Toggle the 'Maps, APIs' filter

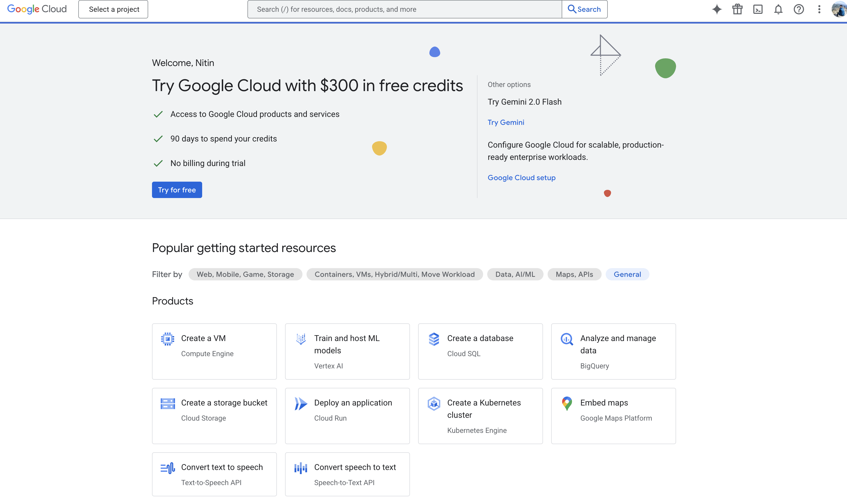pyautogui.click(x=574, y=274)
